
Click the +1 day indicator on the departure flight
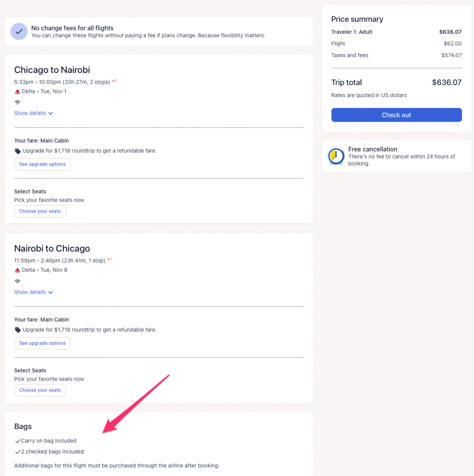click(x=114, y=81)
